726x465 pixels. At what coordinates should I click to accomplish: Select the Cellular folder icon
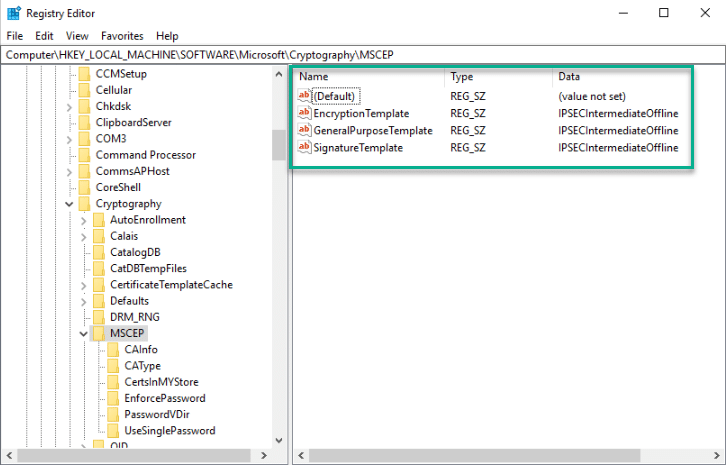[x=84, y=90]
